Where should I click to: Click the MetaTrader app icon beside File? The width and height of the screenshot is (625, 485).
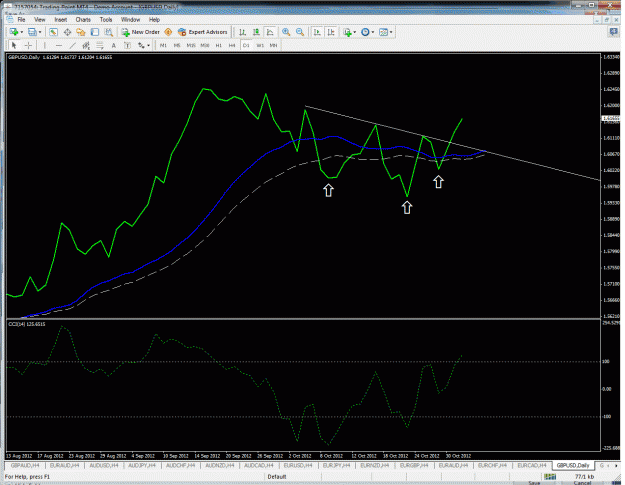[x=10, y=19]
